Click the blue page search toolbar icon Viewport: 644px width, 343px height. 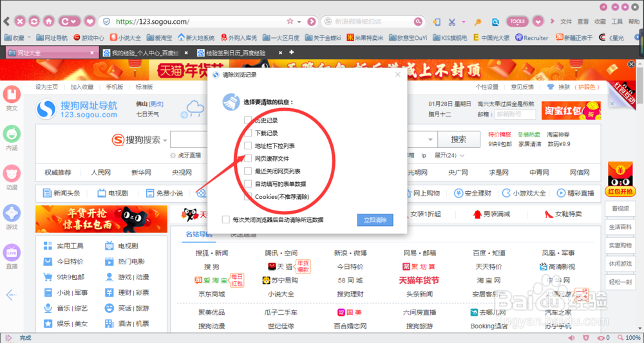(496, 22)
